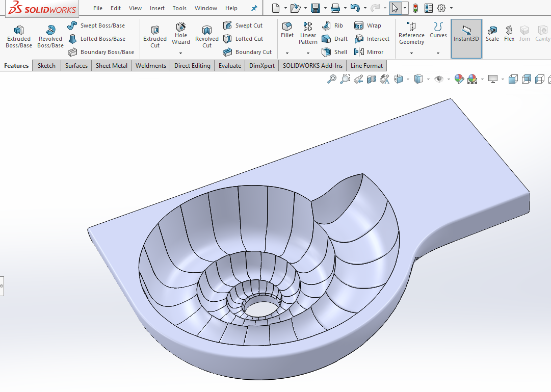Expand the display style dropdown
The width and height of the screenshot is (551, 392).
[x=428, y=79]
